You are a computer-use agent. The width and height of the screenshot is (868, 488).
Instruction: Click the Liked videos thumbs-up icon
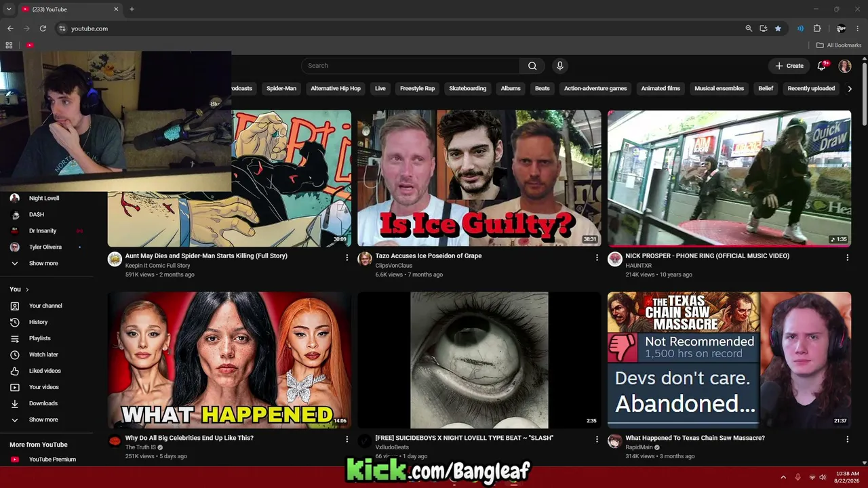click(x=14, y=371)
